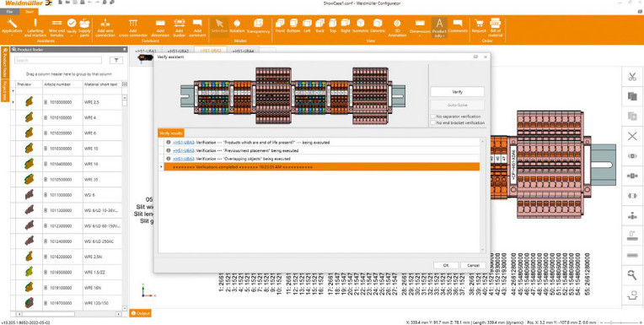644x325 pixels.
Task: Click the Article number column header
Action: pyautogui.click(x=62, y=84)
